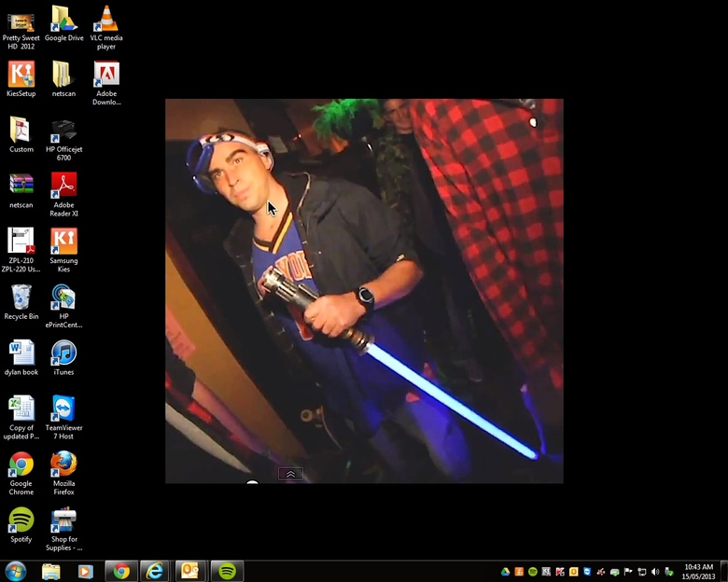Open the volume speaker control
This screenshot has width=728, height=582.
[x=655, y=572]
